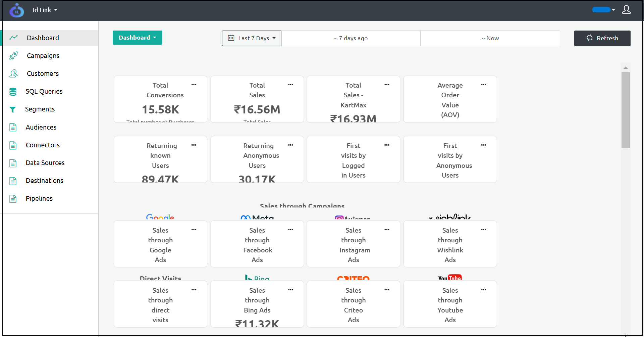Image resolution: width=644 pixels, height=337 pixels.
Task: Expand the Id Link workspace dropdown
Action: 45,10
